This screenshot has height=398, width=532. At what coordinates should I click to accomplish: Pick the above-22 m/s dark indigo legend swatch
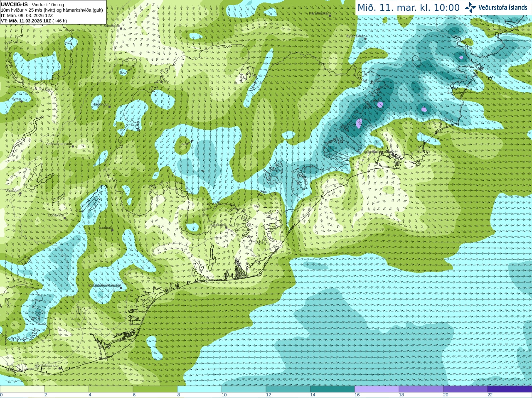pyautogui.click(x=510, y=389)
